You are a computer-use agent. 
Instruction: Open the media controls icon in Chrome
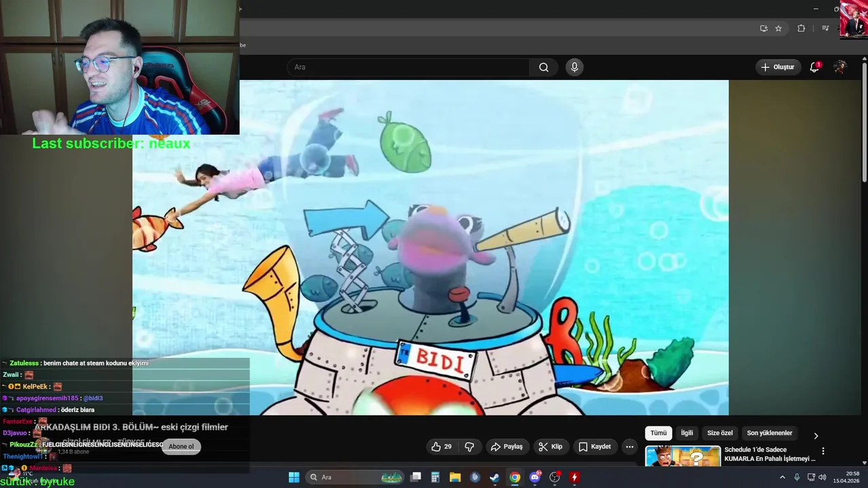pos(825,28)
